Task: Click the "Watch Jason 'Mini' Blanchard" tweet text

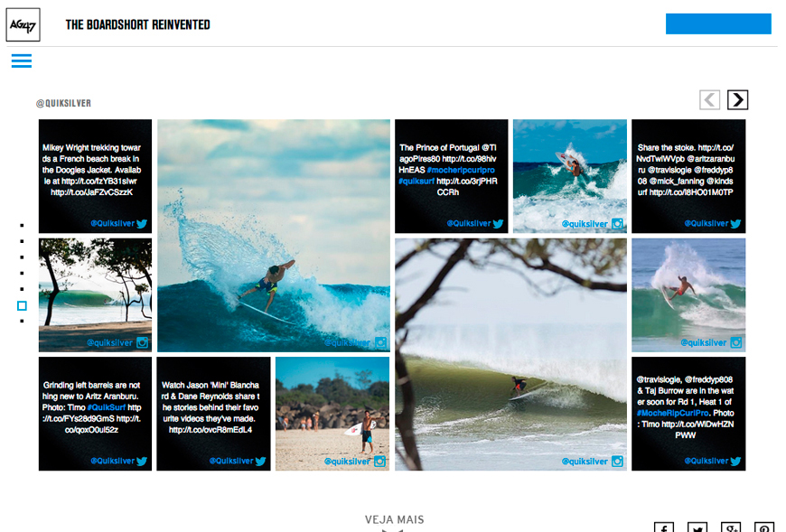Action: [211, 407]
